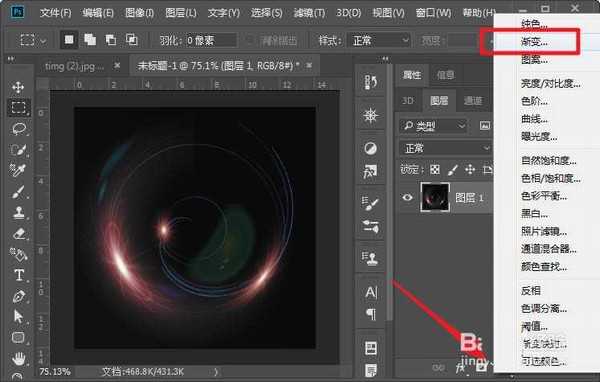Open the Paragraph ¶ panel icon
Image resolution: width=600 pixels, height=382 pixels.
click(x=371, y=314)
